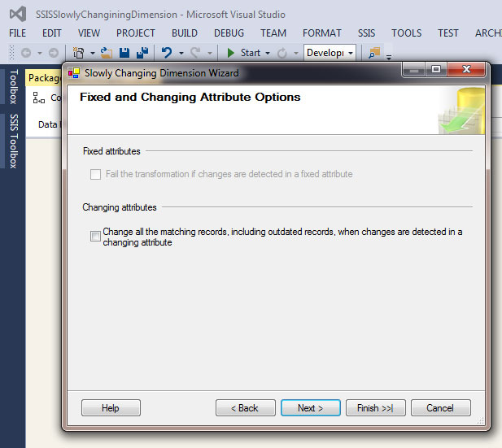The width and height of the screenshot is (502, 448).
Task: Open the PROJECT menu
Action: (136, 33)
